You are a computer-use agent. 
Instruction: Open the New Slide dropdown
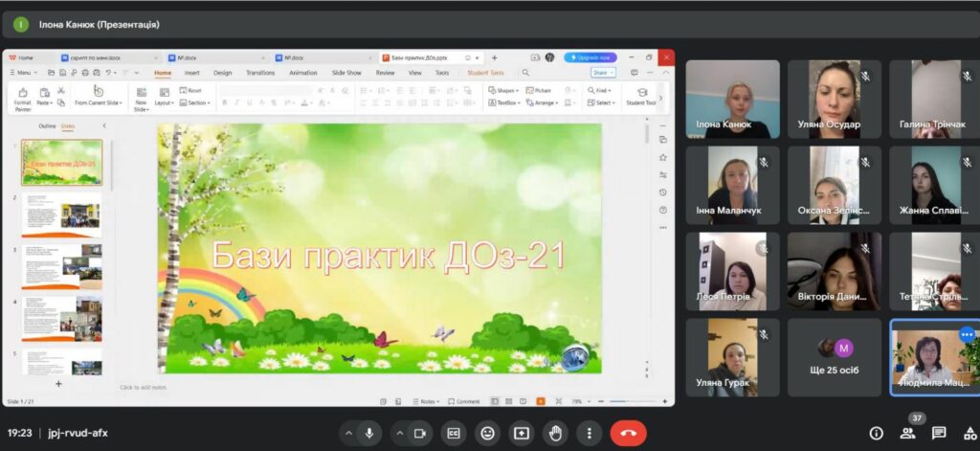(141, 103)
